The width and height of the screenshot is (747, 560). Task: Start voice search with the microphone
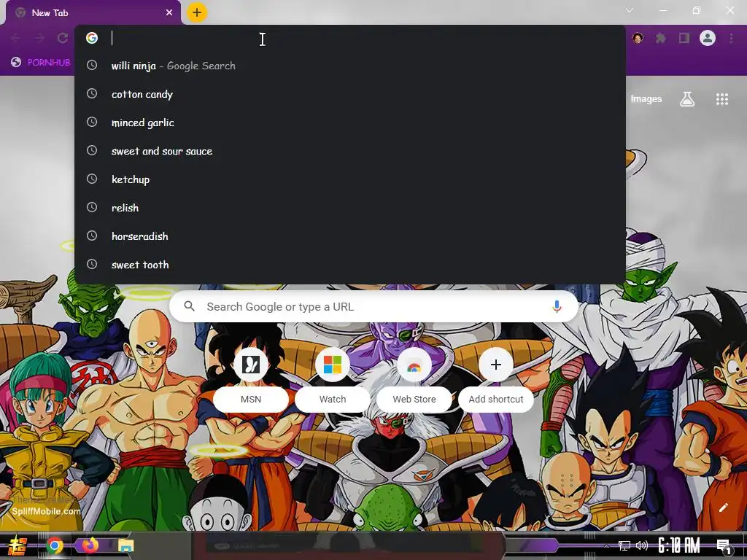557,307
